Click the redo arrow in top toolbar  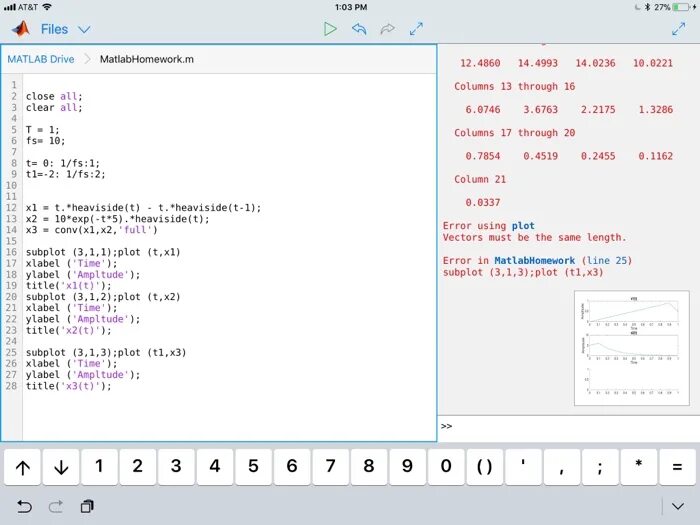(388, 29)
